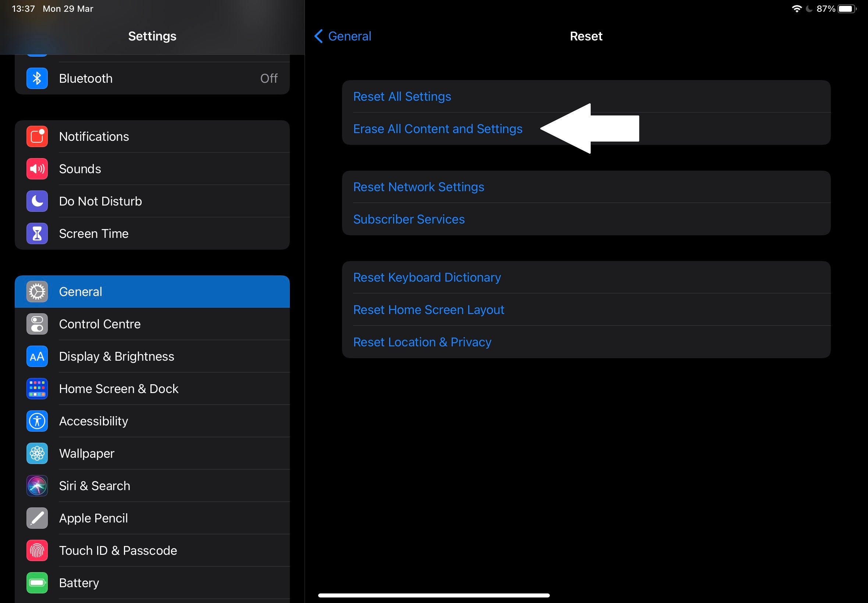Open Display & Brightness settings
Image resolution: width=868 pixels, height=603 pixels.
152,356
